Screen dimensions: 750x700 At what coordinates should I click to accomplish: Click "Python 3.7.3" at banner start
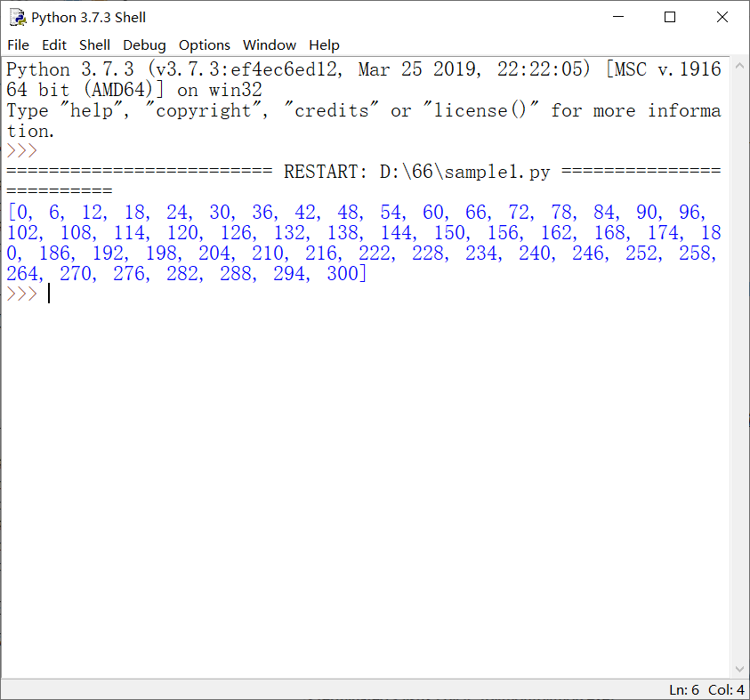pyautogui.click(x=69, y=69)
